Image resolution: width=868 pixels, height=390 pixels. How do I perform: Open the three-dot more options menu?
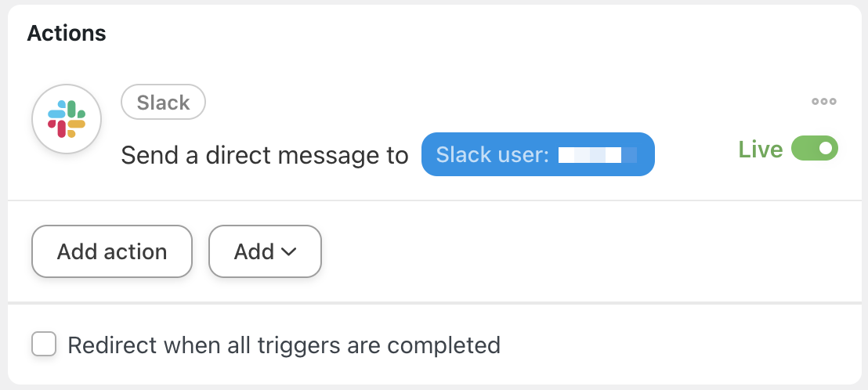pyautogui.click(x=824, y=102)
